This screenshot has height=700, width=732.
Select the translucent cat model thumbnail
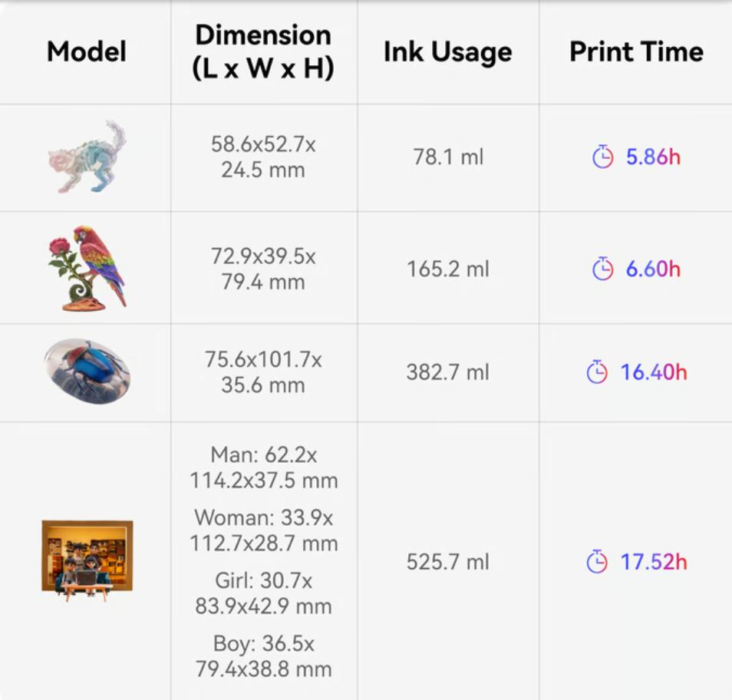pos(87,157)
